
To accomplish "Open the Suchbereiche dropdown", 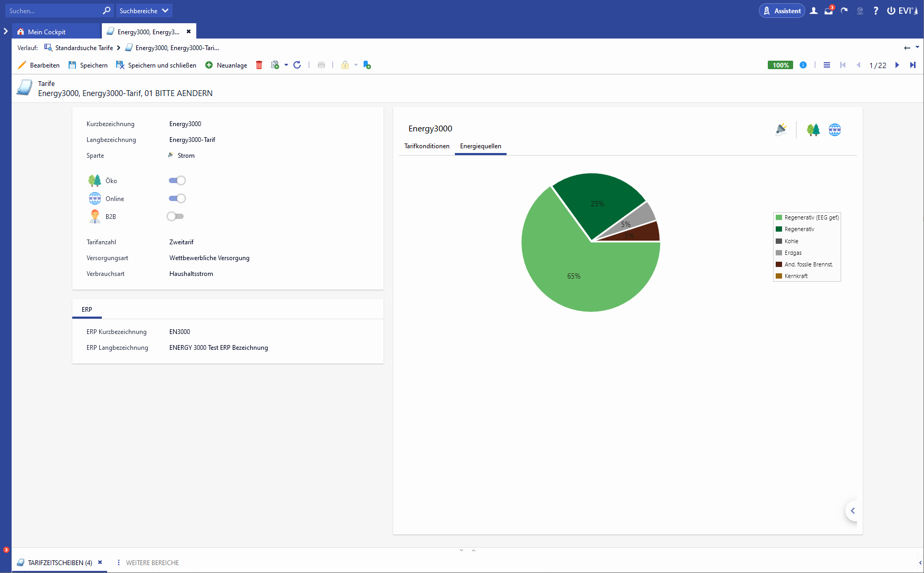I will tap(144, 11).
